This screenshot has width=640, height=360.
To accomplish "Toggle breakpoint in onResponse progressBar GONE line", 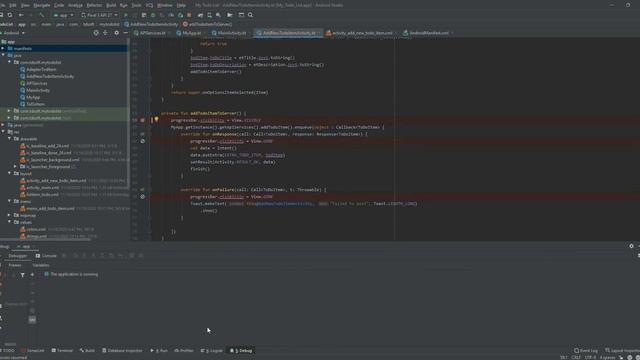I will (142, 141).
